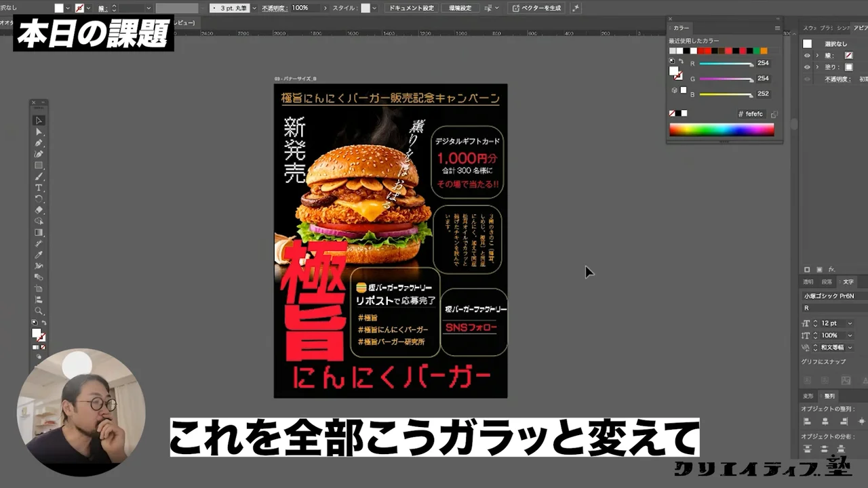
Task: Toggle visibility eye of 線 stroke row
Action: click(807, 56)
